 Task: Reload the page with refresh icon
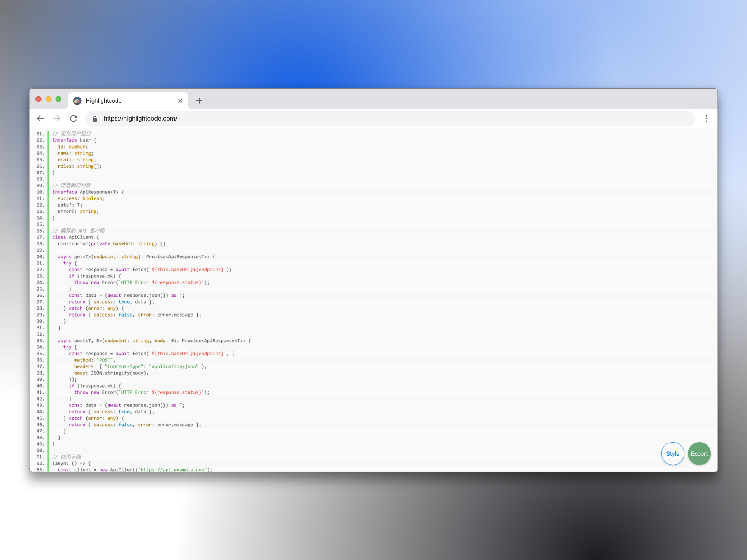tap(74, 119)
